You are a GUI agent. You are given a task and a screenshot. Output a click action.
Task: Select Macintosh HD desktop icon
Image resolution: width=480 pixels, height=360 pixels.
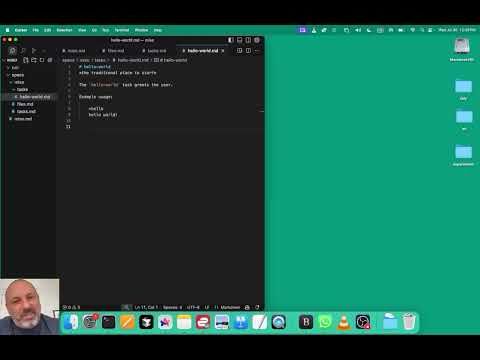462,49
